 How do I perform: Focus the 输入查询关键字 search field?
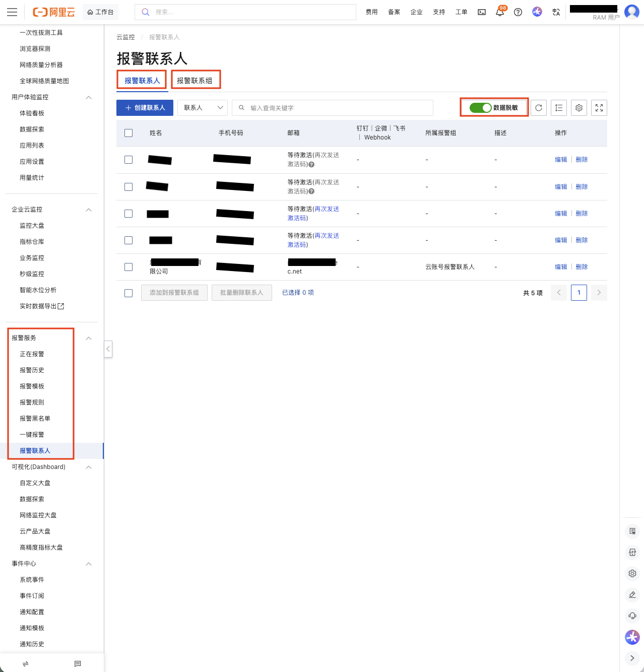coord(338,108)
